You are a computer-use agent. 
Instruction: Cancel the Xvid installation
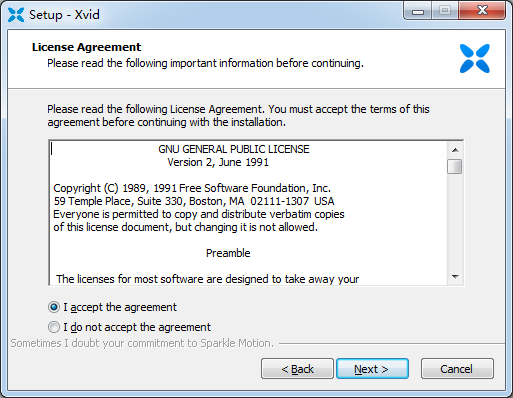click(x=457, y=369)
